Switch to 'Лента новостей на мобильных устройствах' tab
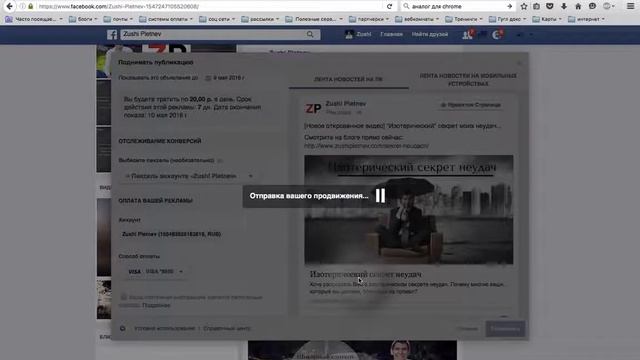640x360 pixels. point(468,80)
